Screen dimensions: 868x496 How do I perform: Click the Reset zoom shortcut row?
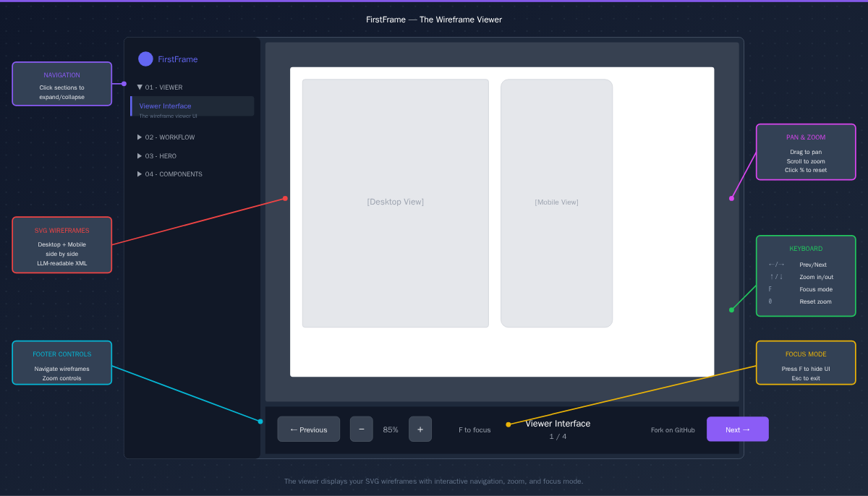coord(800,302)
